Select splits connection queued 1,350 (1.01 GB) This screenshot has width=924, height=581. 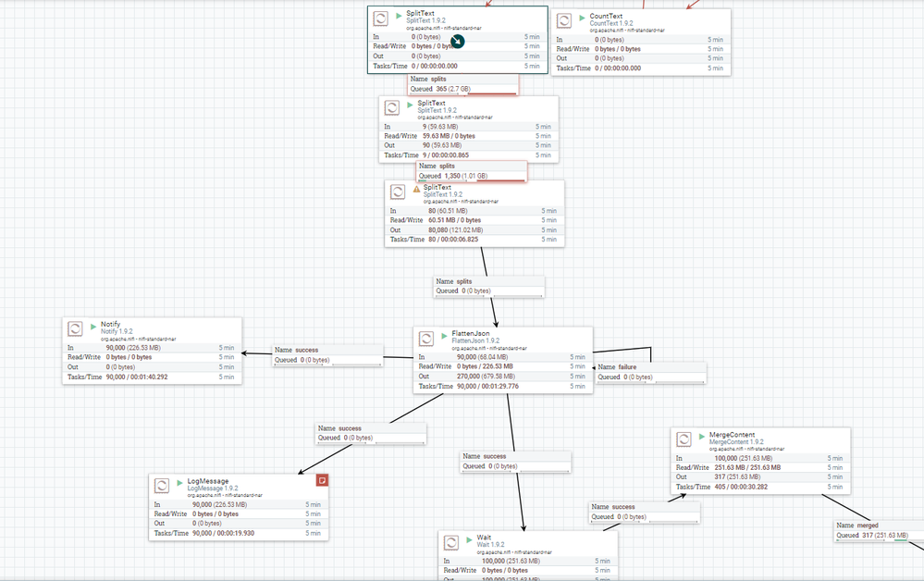pyautogui.click(x=472, y=171)
